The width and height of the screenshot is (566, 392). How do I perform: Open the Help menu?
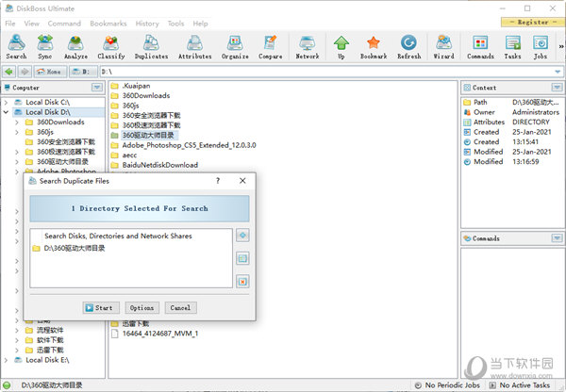[200, 24]
